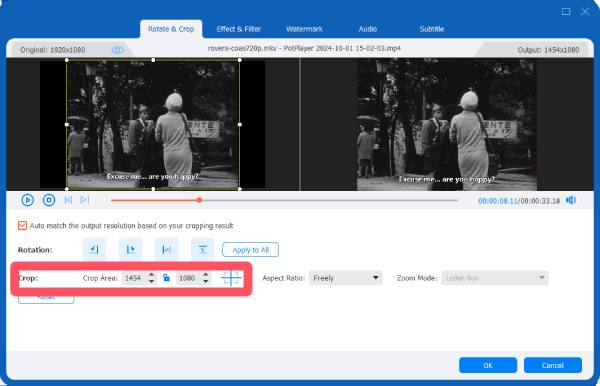Stop the video playback
Screen dimensions: 600x386
pos(49,200)
